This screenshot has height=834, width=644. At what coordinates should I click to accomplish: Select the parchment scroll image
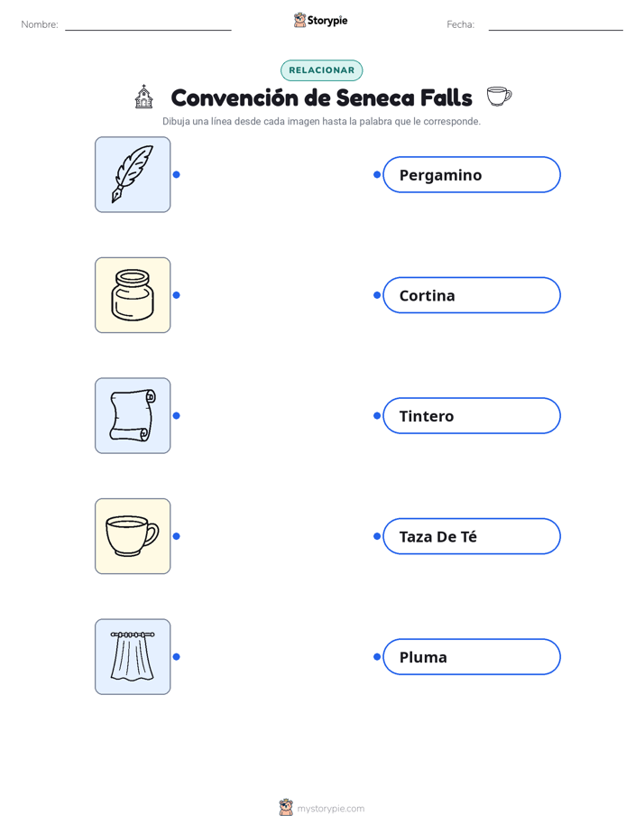tap(133, 415)
